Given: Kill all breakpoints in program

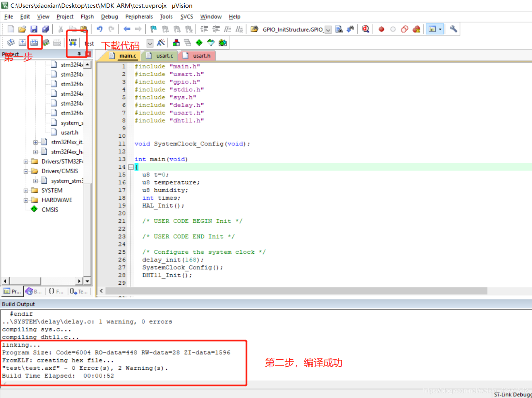Looking at the screenshot, I should click(x=416, y=29).
